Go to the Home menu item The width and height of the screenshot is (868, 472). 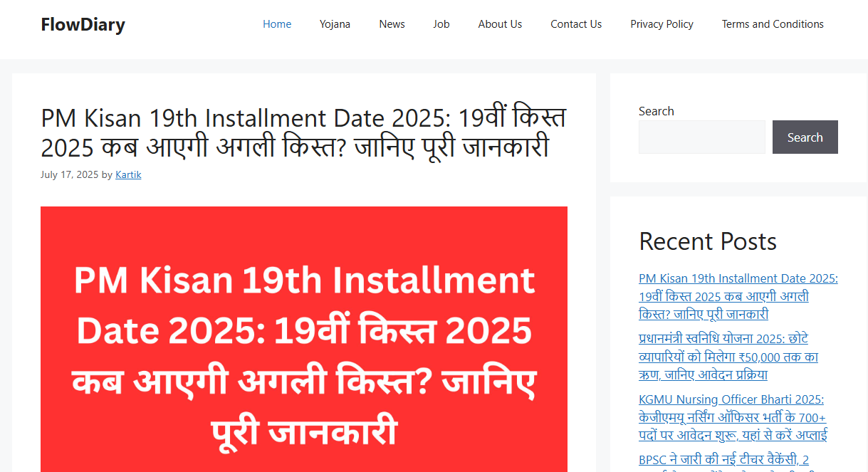click(277, 24)
